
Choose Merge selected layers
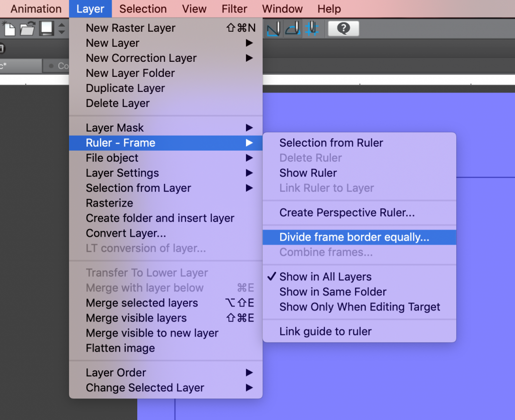[166, 303]
